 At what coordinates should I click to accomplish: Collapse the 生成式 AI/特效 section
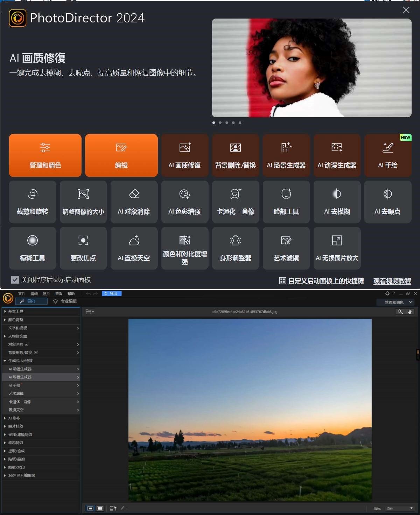[x=41, y=361]
